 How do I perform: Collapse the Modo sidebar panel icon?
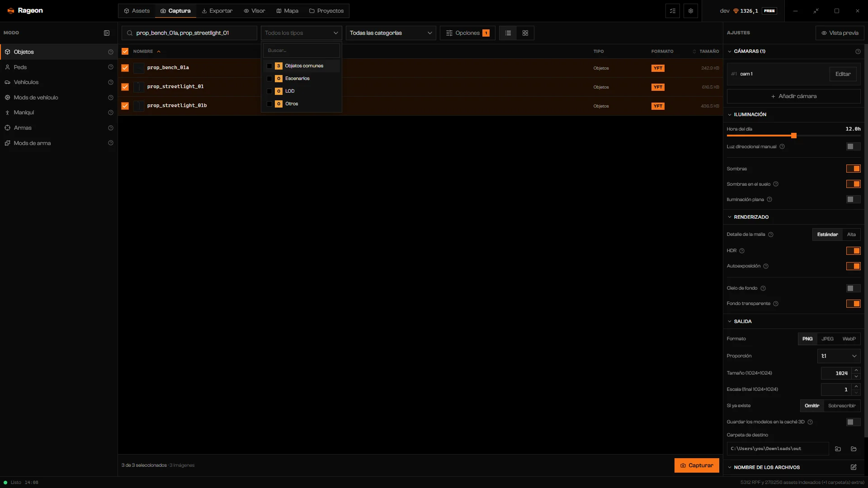(x=107, y=33)
